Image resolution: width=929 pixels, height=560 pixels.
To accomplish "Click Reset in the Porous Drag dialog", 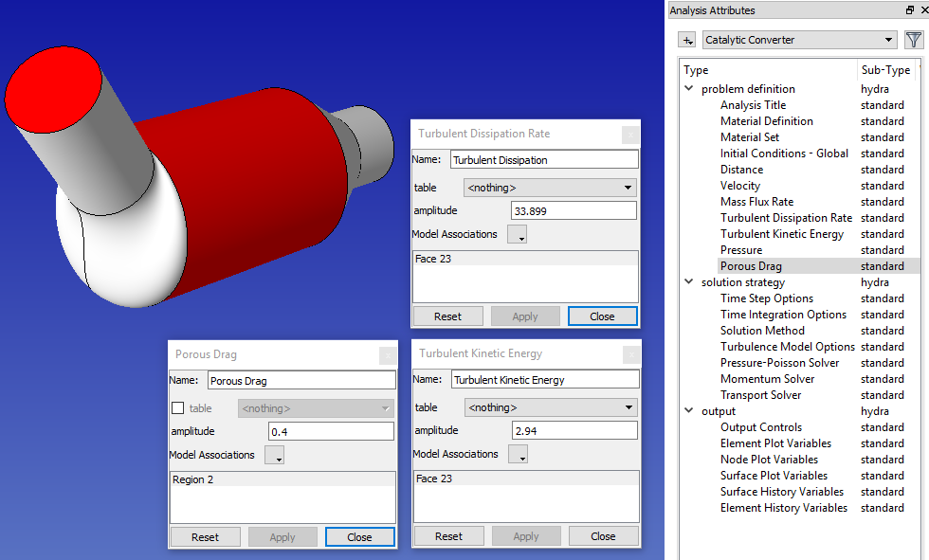I will coord(205,537).
